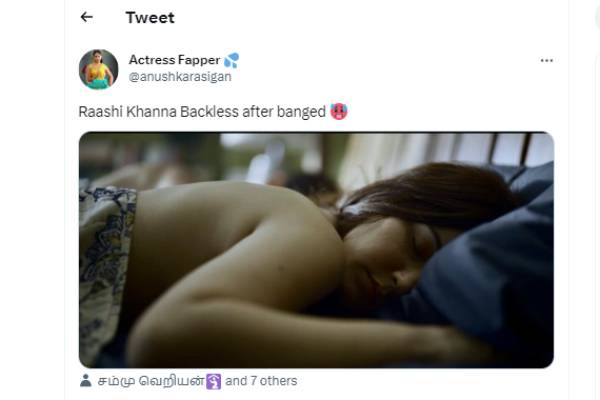Click the hot face emoji in tweet text
The height and width of the screenshot is (400, 600).
point(339,112)
